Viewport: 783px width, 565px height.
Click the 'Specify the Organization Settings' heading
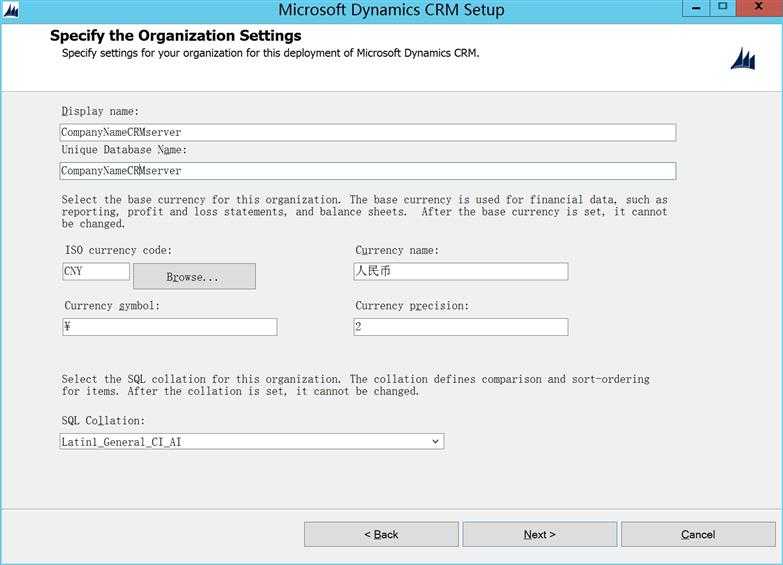[176, 35]
